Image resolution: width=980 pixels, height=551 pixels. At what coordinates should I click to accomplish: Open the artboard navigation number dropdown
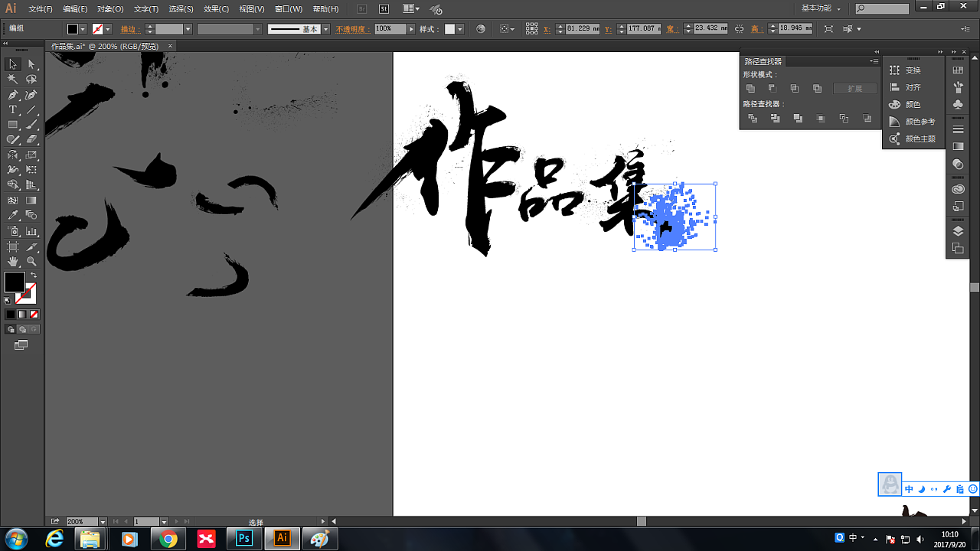click(x=164, y=522)
